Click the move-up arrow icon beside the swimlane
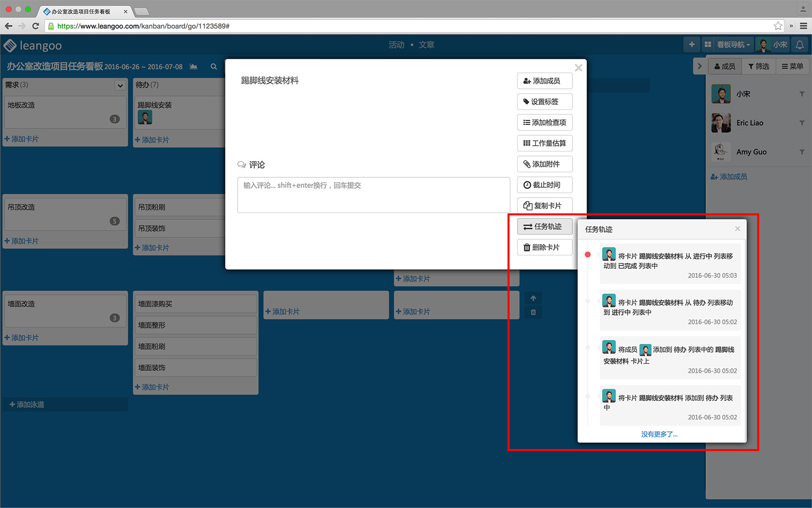Viewport: 812px width, 508px height. click(533, 298)
